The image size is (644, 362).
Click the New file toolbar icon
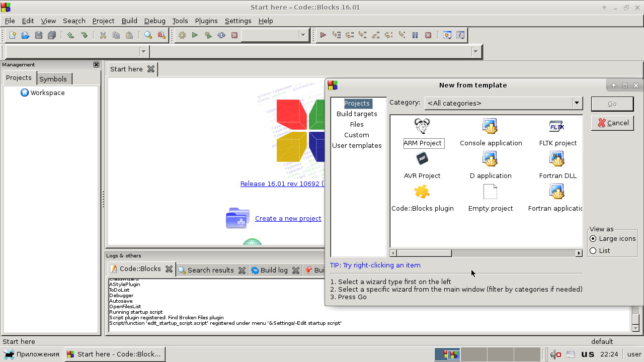[x=12, y=35]
